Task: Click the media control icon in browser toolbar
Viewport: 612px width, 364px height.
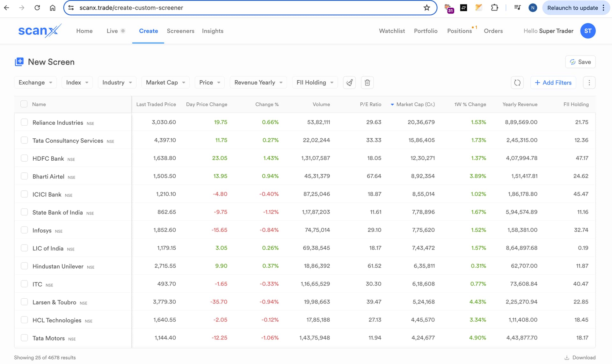Action: (x=517, y=8)
